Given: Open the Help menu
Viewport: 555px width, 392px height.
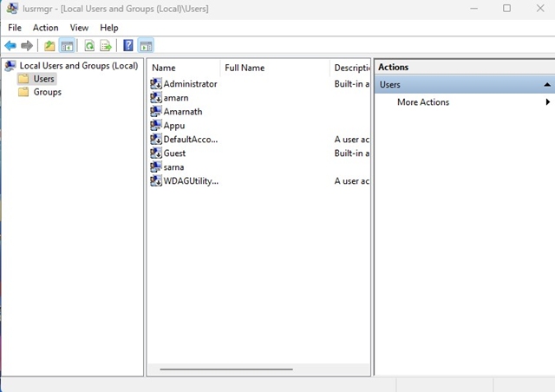Looking at the screenshot, I should point(109,28).
